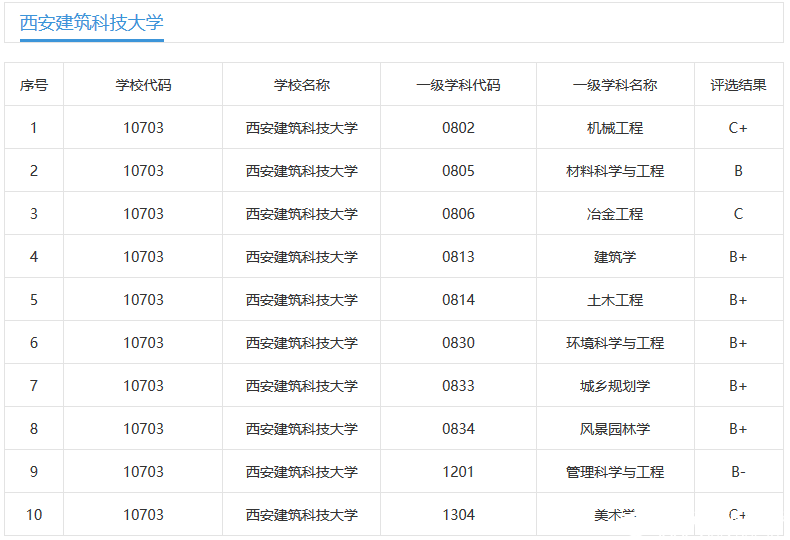
Task: Click subject code 0802
Action: pos(458,128)
